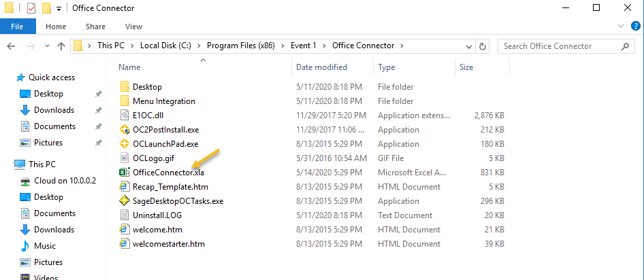Open Pictures under Quick access

(x=48, y=143)
